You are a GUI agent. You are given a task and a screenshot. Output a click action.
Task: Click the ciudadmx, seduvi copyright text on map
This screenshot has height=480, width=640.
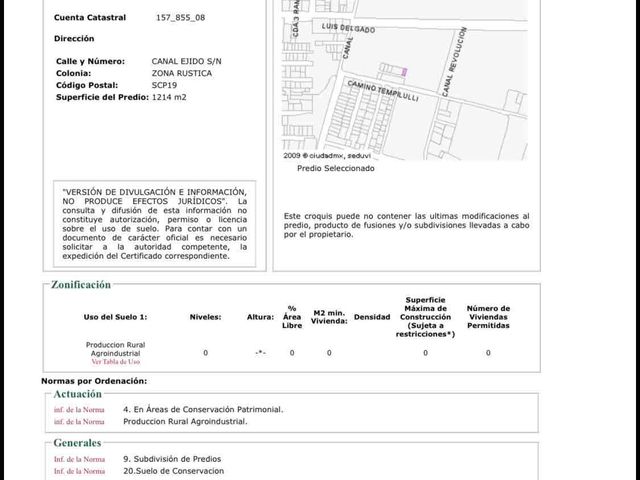click(x=327, y=156)
